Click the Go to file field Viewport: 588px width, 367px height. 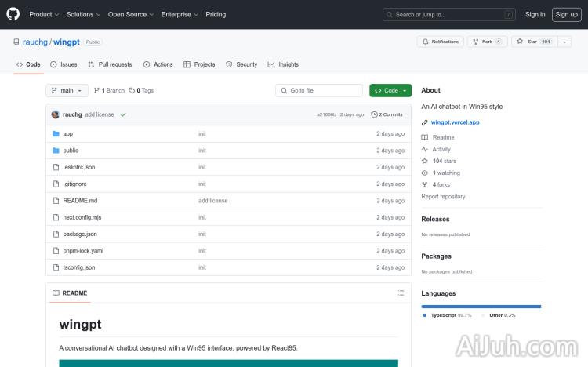[x=319, y=90]
